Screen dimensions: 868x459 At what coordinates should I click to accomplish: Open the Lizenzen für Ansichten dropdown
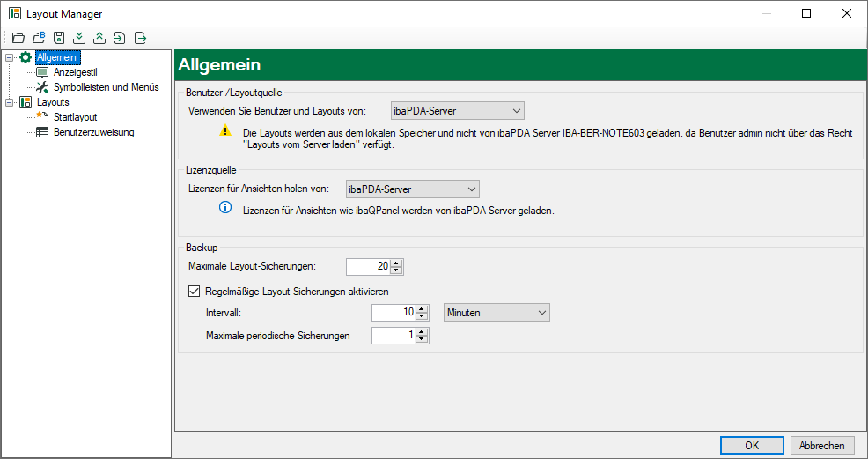click(412, 189)
